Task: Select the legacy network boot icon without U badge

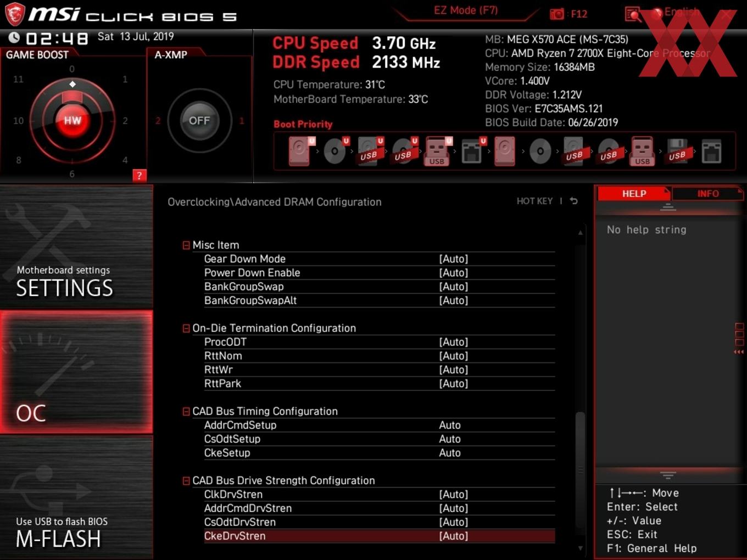Action: [711, 151]
